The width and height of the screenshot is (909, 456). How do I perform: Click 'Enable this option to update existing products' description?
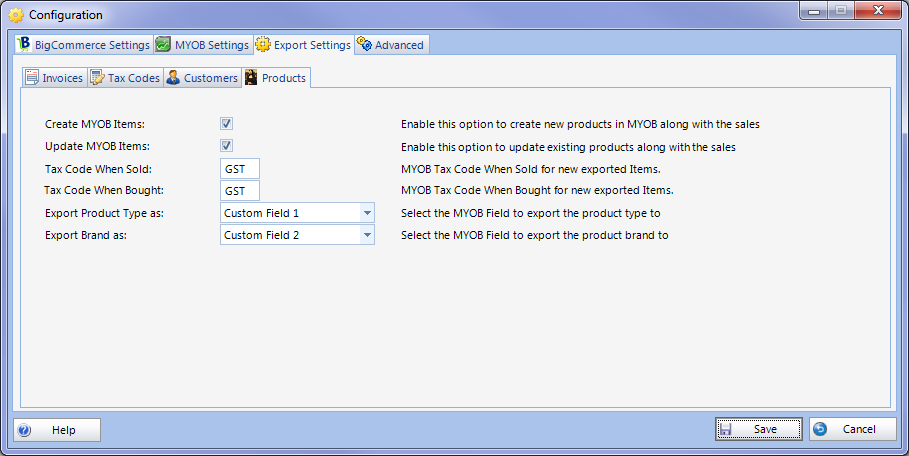pyautogui.click(x=568, y=147)
